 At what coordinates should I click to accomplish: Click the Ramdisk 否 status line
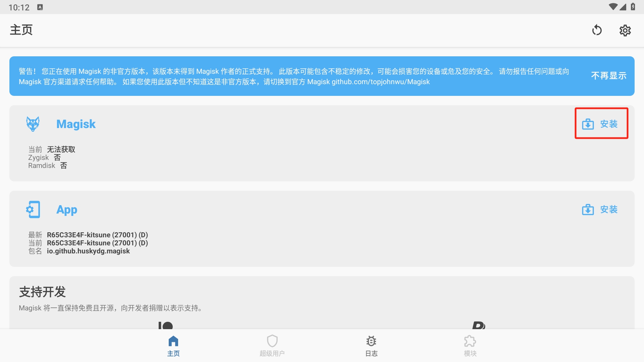click(48, 165)
